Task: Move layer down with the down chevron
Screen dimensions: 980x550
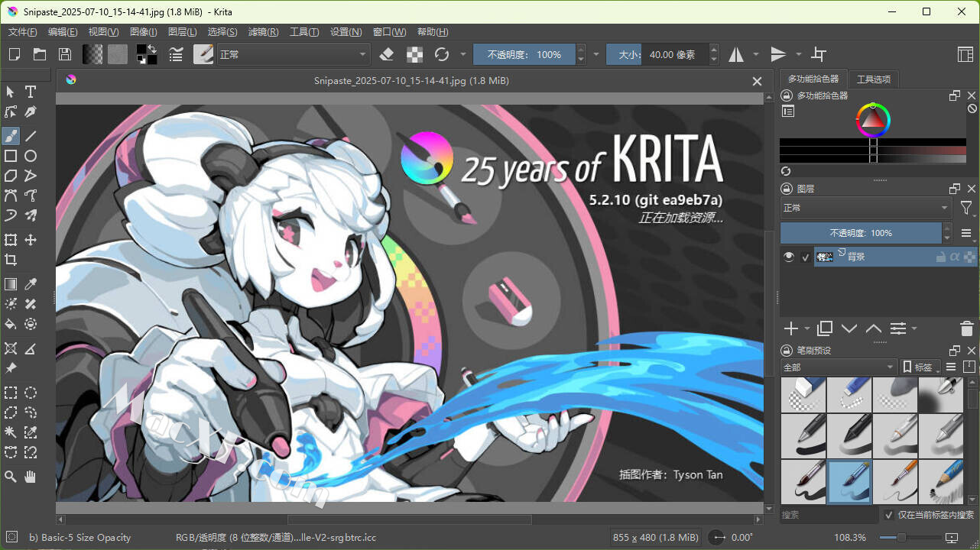Action: [849, 328]
